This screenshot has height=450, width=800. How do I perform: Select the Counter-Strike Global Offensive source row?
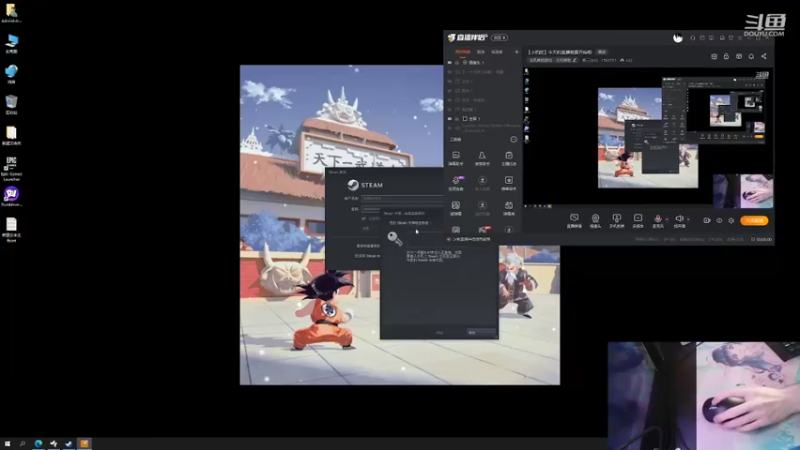(x=483, y=128)
